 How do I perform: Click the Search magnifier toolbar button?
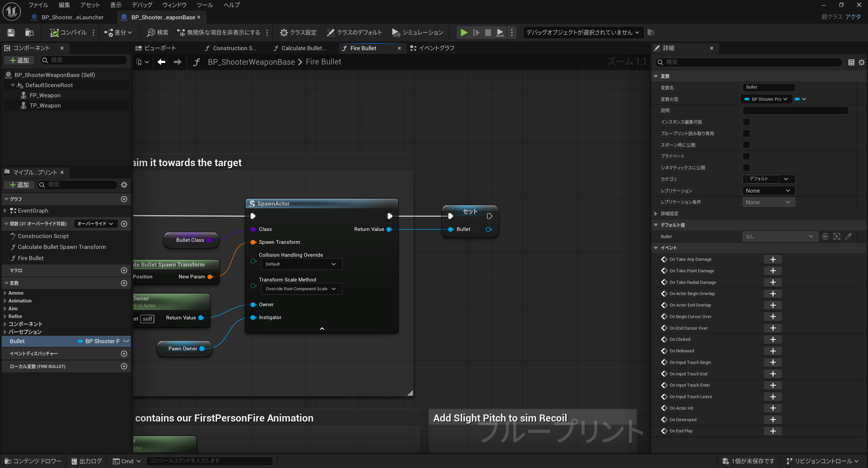(x=158, y=33)
